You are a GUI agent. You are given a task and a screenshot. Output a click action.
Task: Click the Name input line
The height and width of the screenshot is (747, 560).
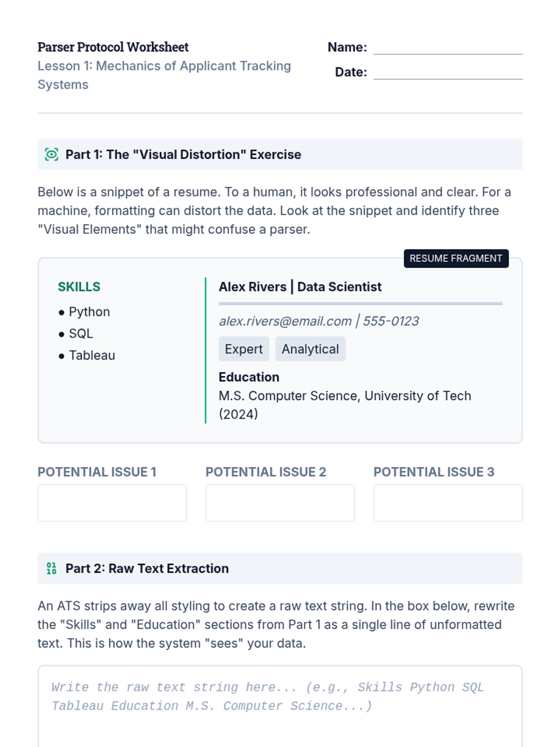coord(448,47)
